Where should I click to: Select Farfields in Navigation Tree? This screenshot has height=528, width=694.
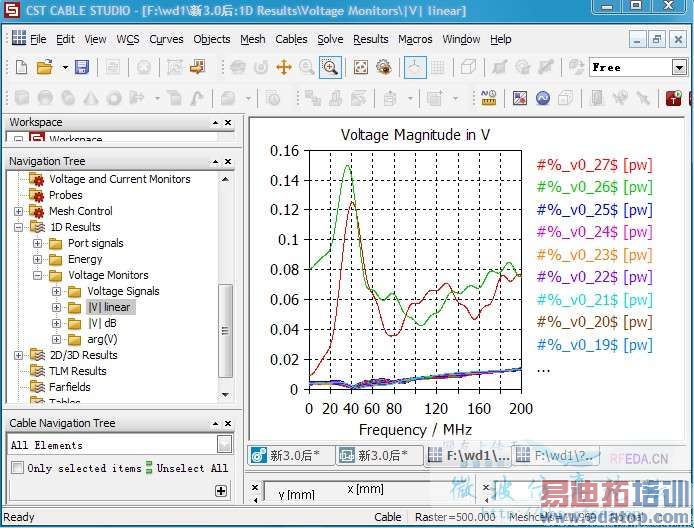click(69, 387)
